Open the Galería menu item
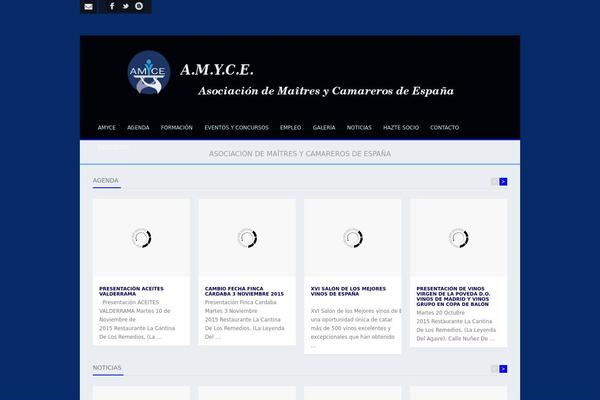 click(324, 127)
